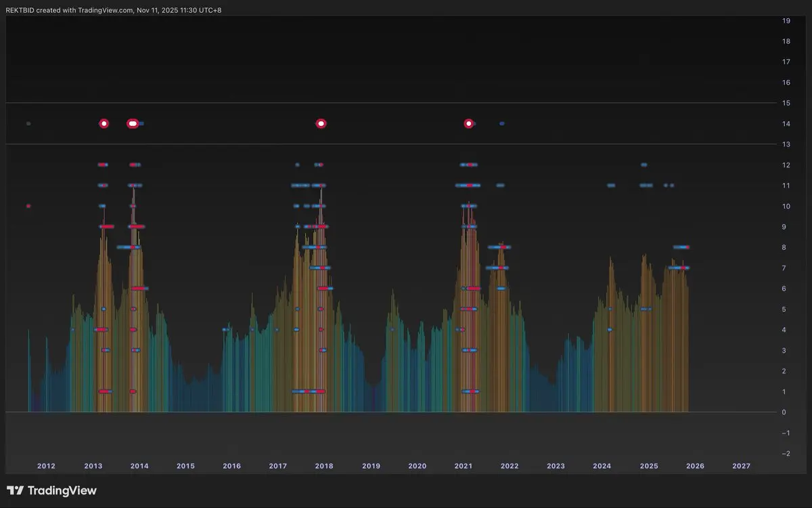Screen dimensions: 812x508
Task: Click the wide circled marker near 2014
Action: [x=133, y=123]
